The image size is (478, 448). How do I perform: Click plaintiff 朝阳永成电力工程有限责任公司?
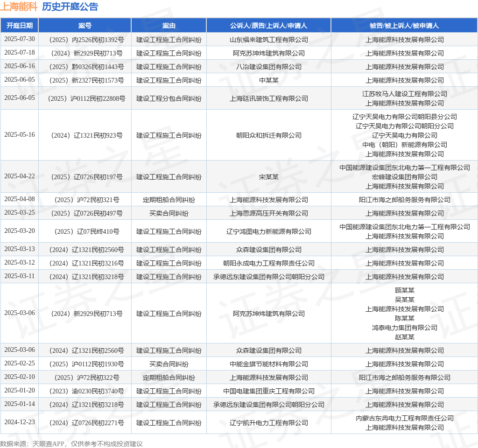(x=268, y=263)
